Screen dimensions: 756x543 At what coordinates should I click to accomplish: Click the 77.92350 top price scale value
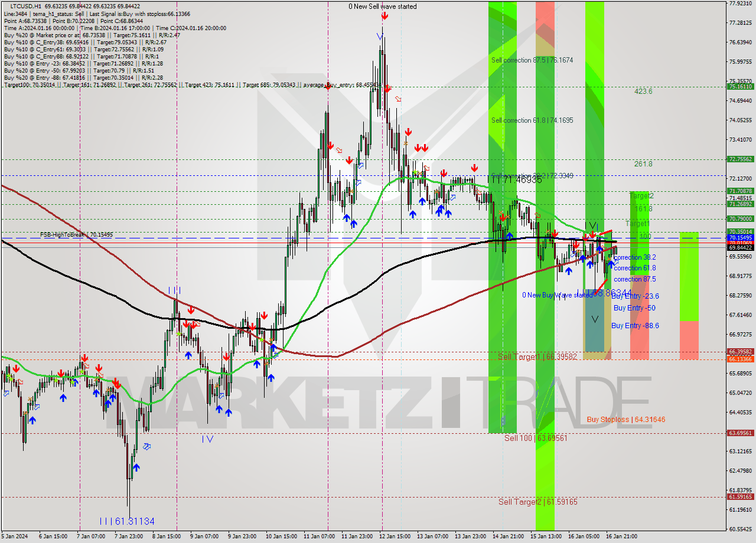(740, 4)
